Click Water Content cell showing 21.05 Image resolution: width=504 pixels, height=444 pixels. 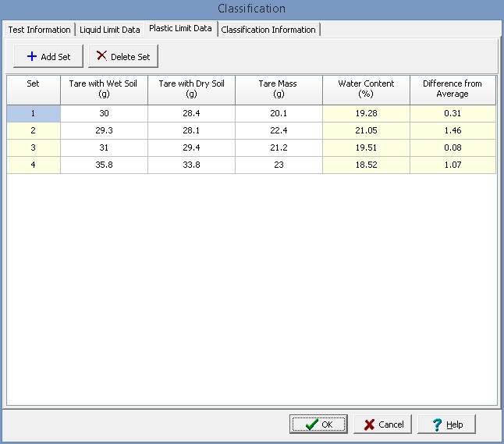[x=366, y=131]
